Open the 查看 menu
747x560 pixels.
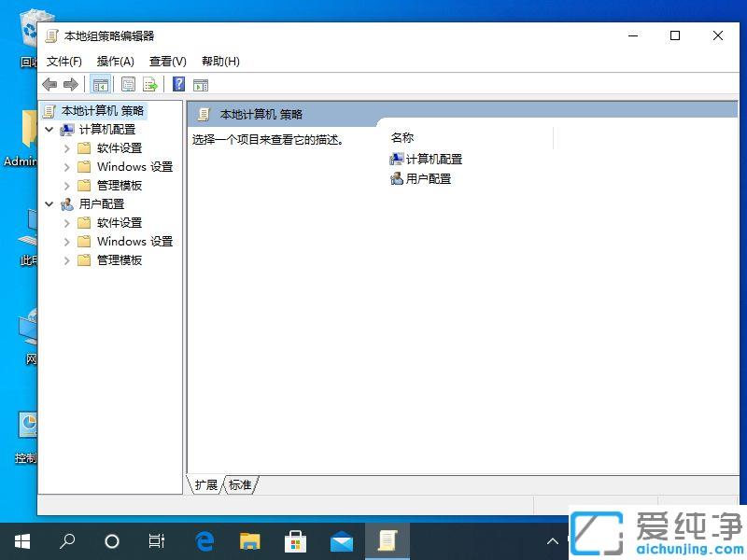tap(167, 62)
